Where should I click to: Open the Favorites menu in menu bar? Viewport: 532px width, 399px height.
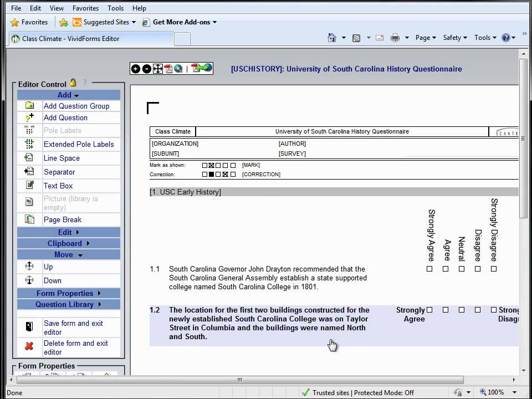pyautogui.click(x=85, y=8)
